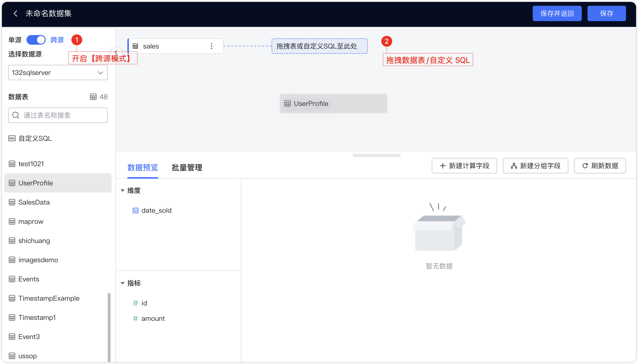Click the shichuang table icon

12,241
